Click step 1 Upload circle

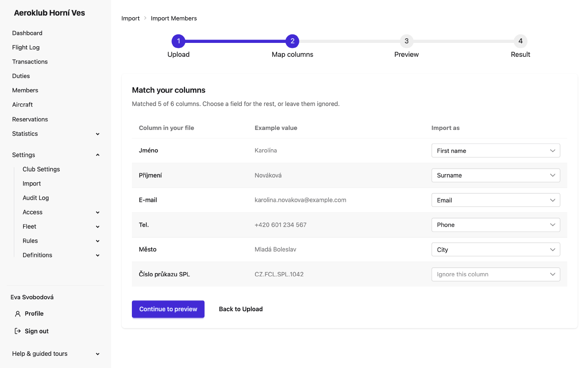tap(178, 41)
